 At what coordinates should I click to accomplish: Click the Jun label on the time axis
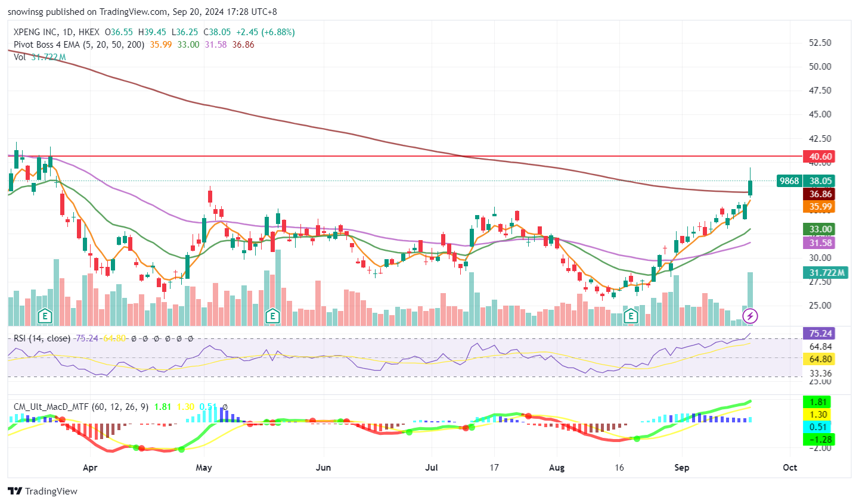point(323,468)
